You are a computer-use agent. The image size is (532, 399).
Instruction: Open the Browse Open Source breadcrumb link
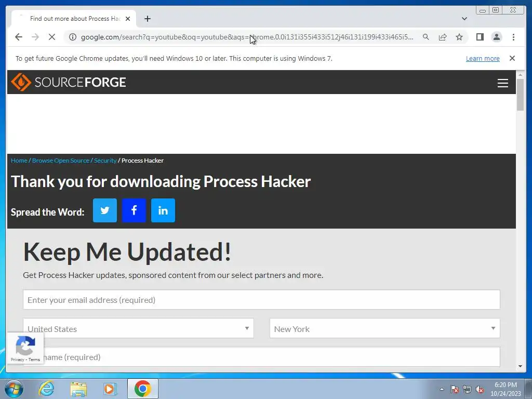pyautogui.click(x=61, y=161)
